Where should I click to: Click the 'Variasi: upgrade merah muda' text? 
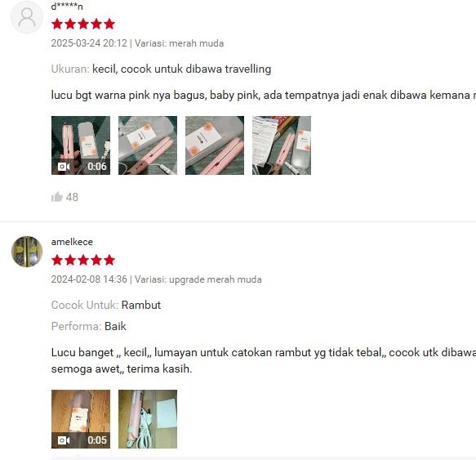[198, 279]
